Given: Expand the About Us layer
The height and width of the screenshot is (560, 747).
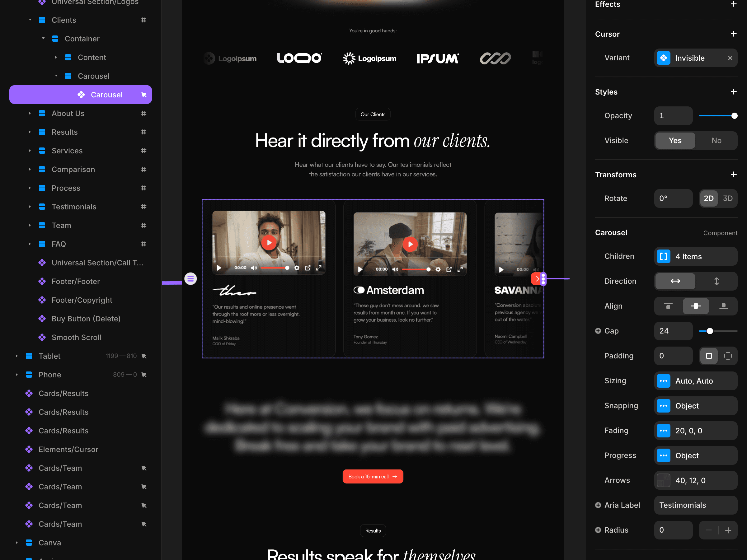Looking at the screenshot, I should click(30, 114).
